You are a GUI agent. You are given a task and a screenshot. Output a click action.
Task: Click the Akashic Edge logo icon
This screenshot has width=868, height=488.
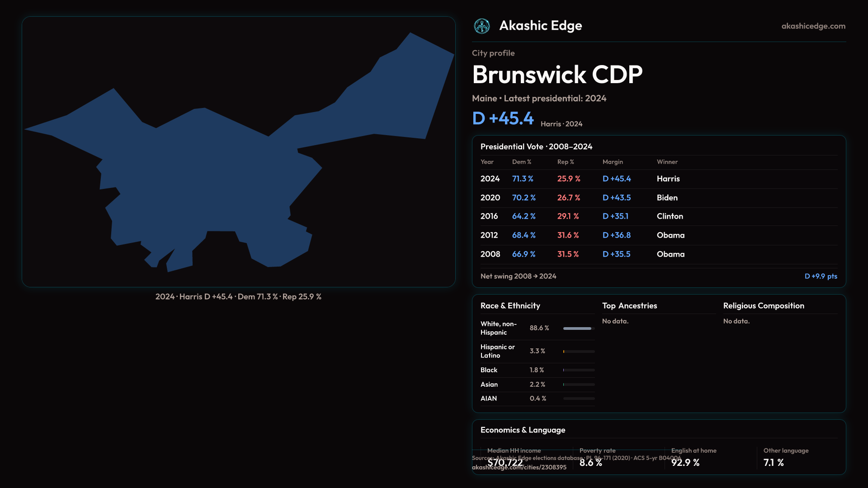click(481, 26)
